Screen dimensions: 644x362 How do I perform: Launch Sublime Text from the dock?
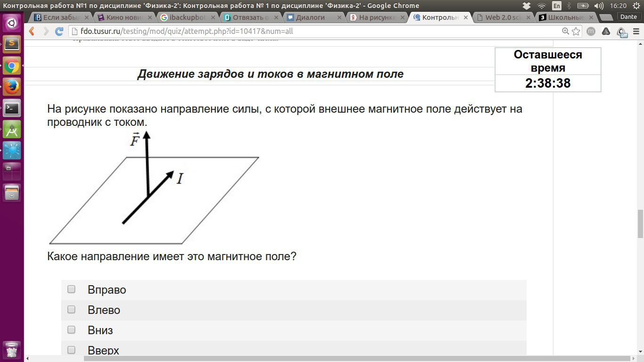pos(12,44)
